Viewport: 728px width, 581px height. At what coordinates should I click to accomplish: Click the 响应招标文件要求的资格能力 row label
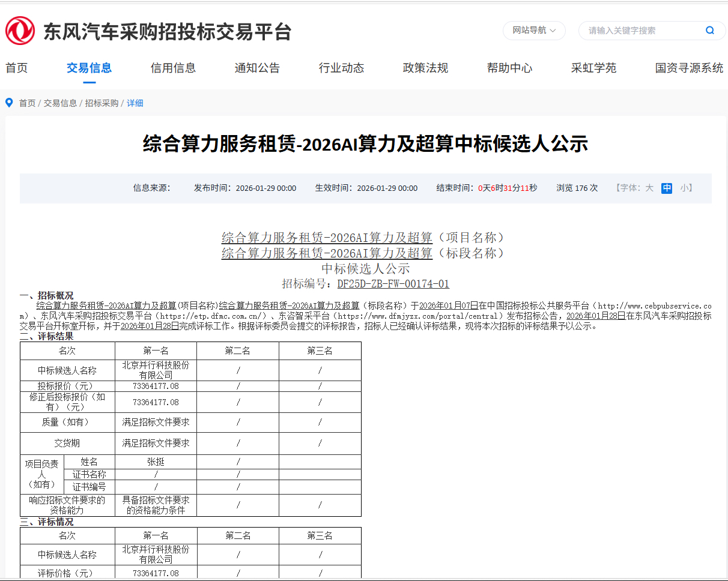tap(67, 505)
